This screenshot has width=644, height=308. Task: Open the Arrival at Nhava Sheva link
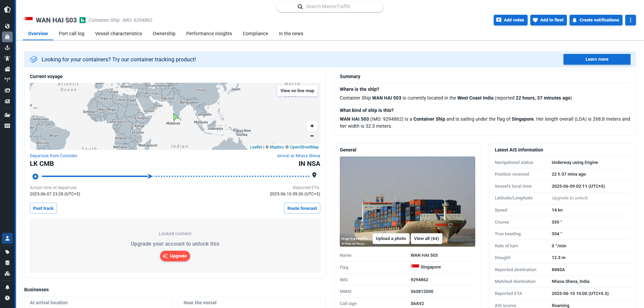(299, 156)
